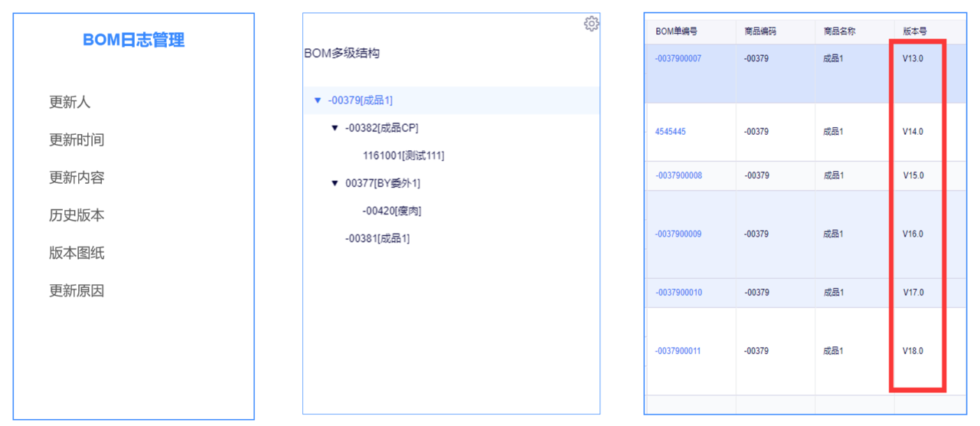
Task: Open BOM number -0037900007 link
Action: point(678,58)
